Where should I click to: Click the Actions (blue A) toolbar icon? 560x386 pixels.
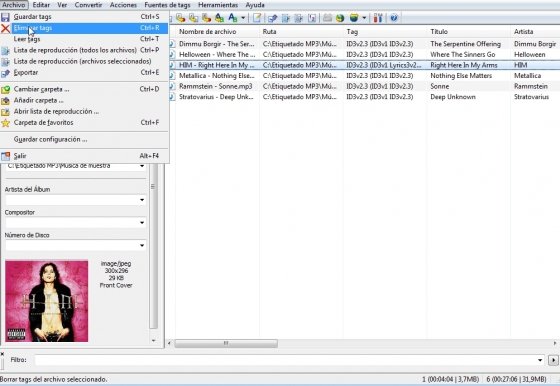point(232,18)
